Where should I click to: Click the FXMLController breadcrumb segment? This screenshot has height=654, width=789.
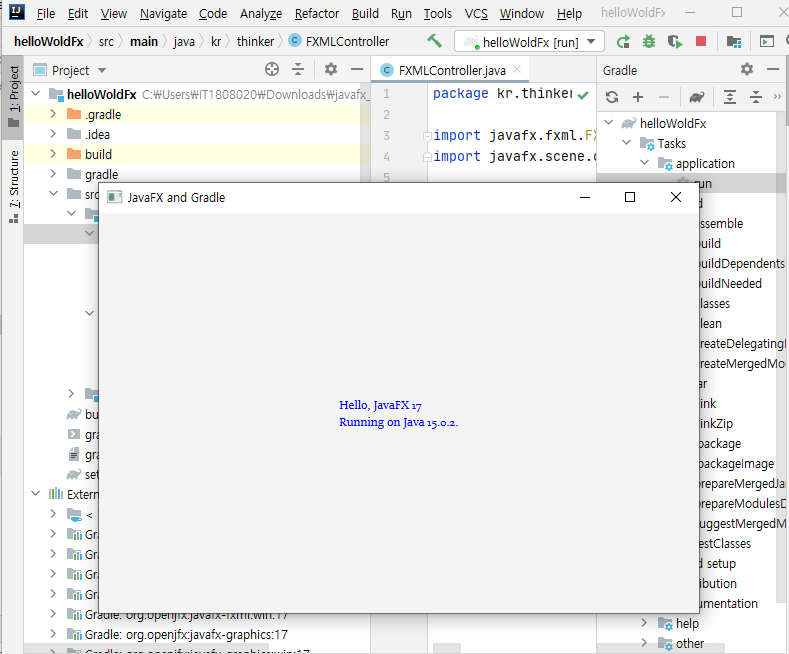339,41
